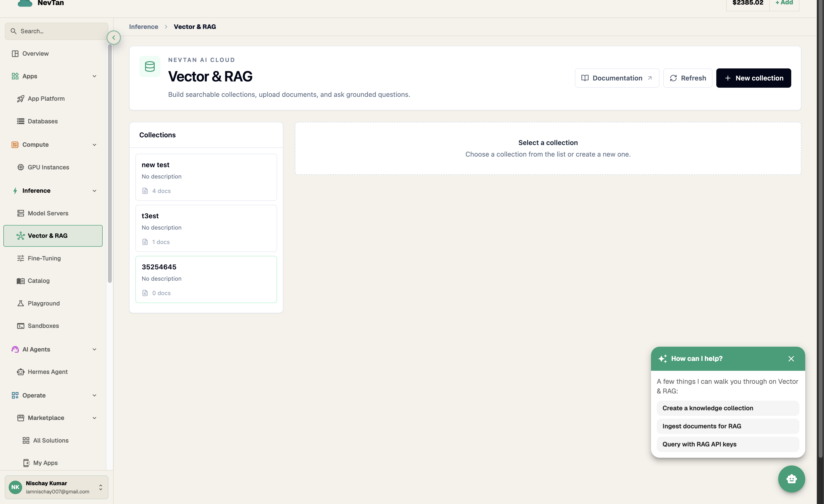Image resolution: width=824 pixels, height=504 pixels.
Task: Select the t3est collection card
Action: point(206,228)
